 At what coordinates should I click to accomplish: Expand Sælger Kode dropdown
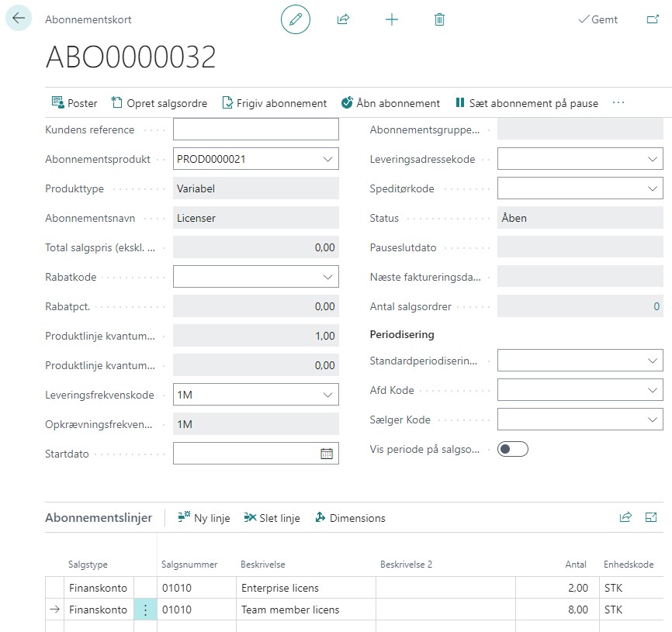[x=651, y=420]
